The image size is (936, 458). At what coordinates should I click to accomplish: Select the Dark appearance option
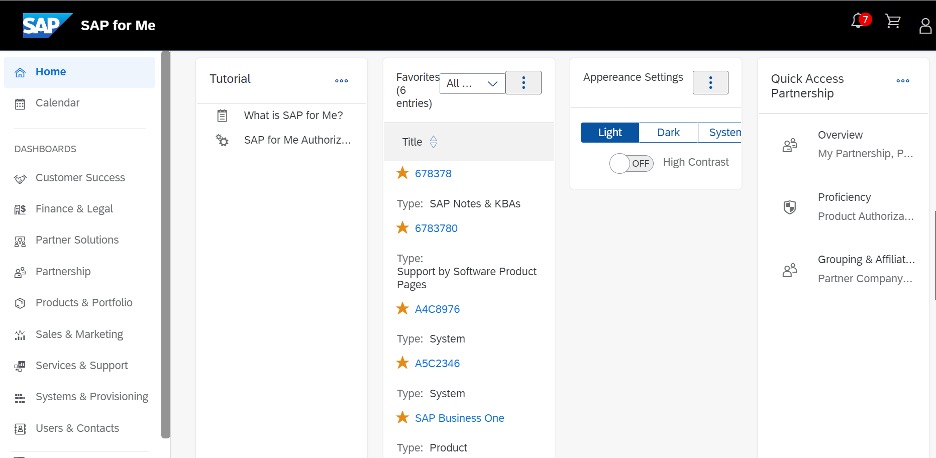click(668, 133)
